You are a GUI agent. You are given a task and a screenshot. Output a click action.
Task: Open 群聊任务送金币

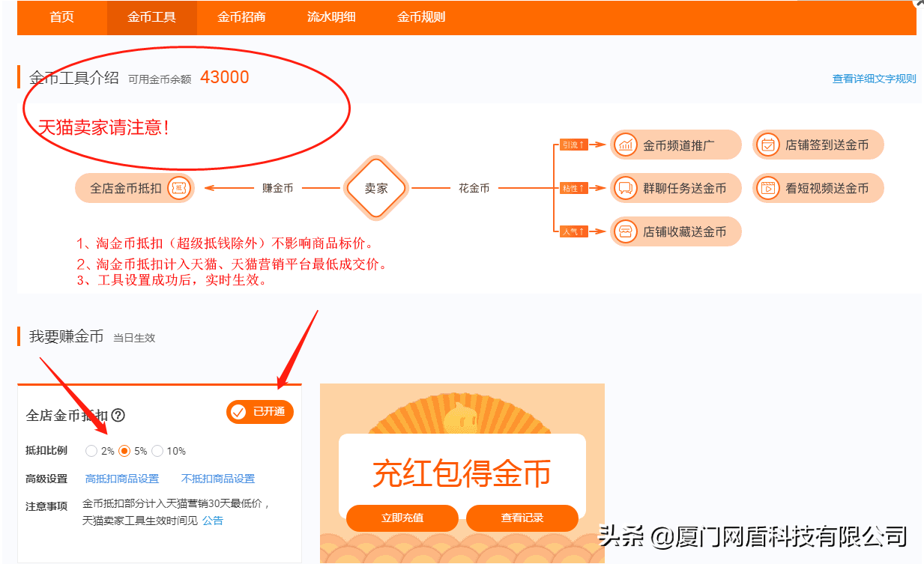coord(676,188)
